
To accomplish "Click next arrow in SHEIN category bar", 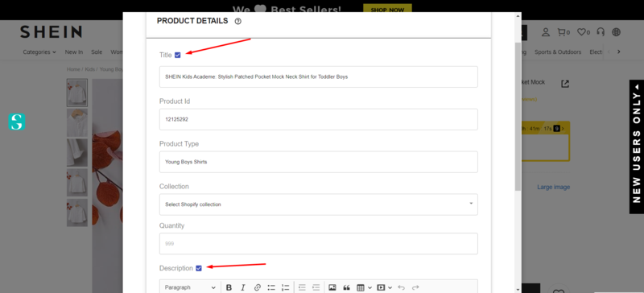I will (618, 52).
